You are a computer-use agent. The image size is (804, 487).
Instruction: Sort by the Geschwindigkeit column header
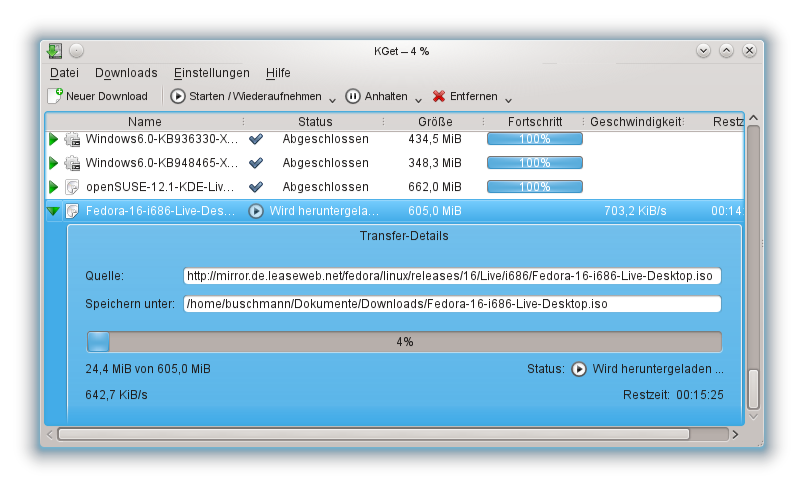pos(635,121)
